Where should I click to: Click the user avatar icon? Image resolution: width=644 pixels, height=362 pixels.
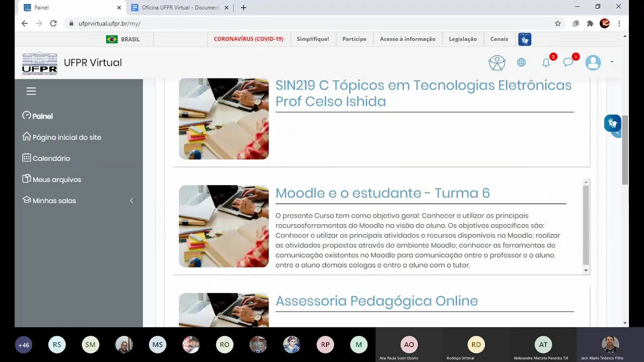coord(593,62)
